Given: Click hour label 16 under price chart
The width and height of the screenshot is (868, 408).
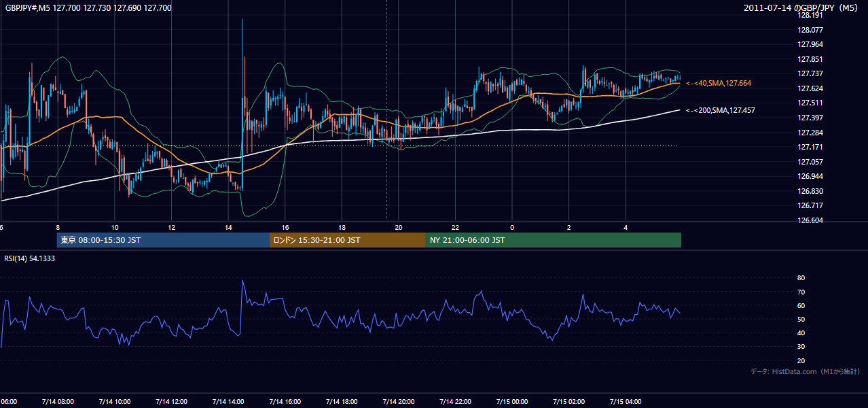Looking at the screenshot, I should (285, 228).
